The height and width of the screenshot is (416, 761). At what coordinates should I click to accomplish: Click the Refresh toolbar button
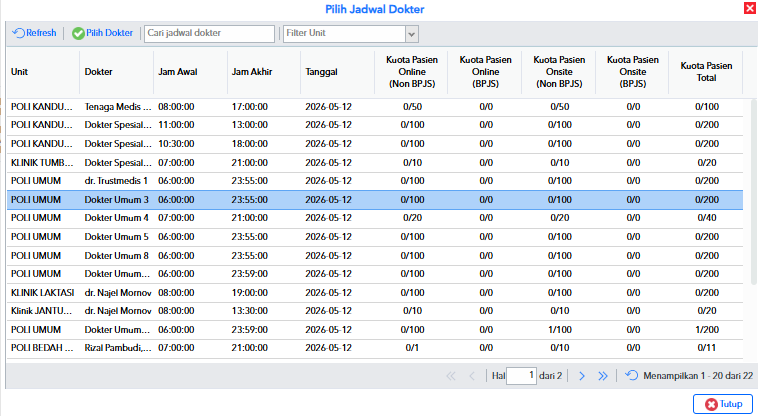coord(34,33)
